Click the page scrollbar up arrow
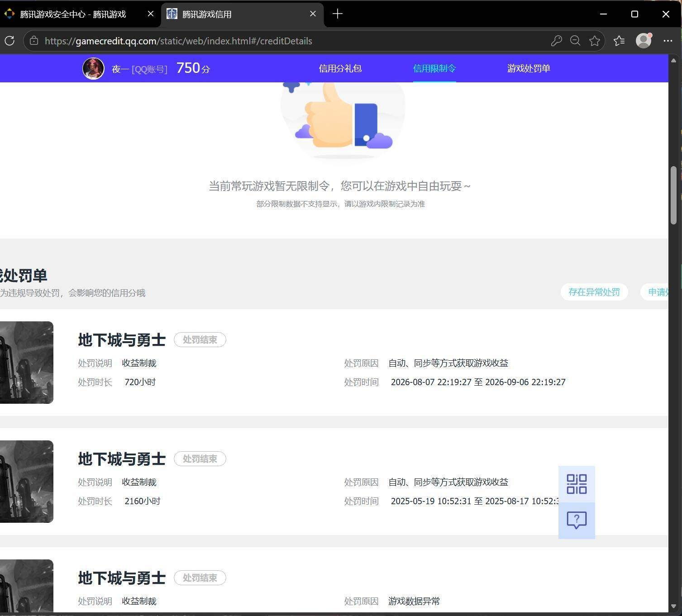 click(673, 60)
